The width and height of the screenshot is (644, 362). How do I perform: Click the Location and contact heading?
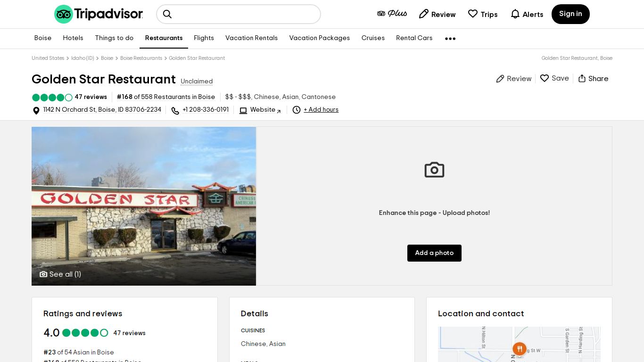(481, 314)
